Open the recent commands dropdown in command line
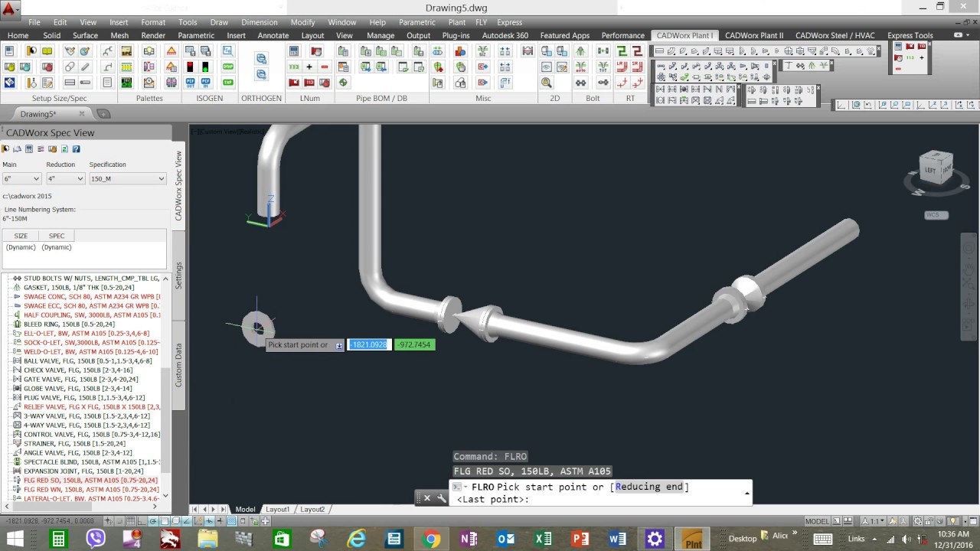The height and width of the screenshot is (551, 980). [x=459, y=487]
